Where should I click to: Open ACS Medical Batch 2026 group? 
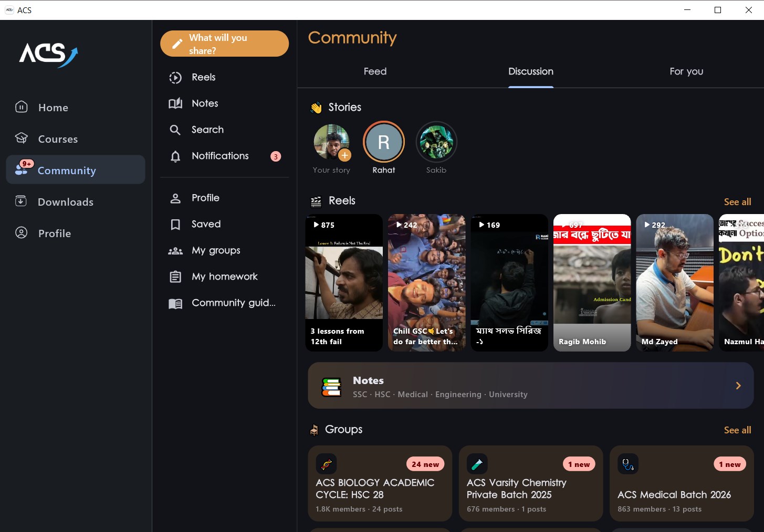pos(682,484)
